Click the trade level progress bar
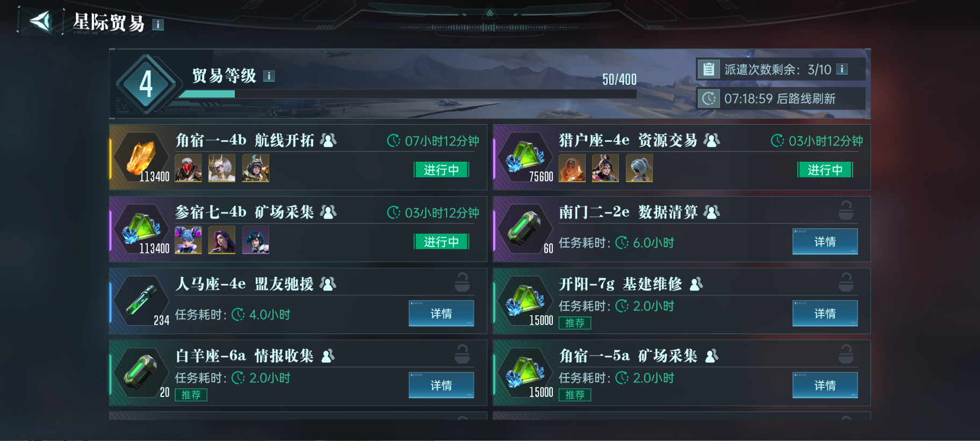Image resolution: width=980 pixels, height=441 pixels. [x=407, y=94]
